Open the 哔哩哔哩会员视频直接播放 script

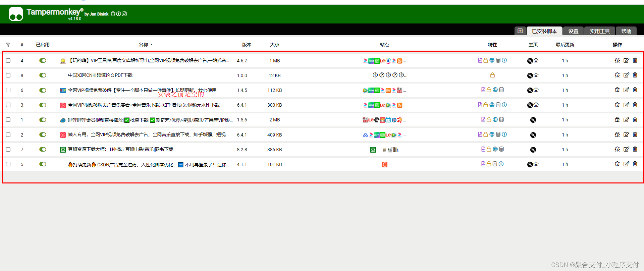pyautogui.click(x=150, y=120)
